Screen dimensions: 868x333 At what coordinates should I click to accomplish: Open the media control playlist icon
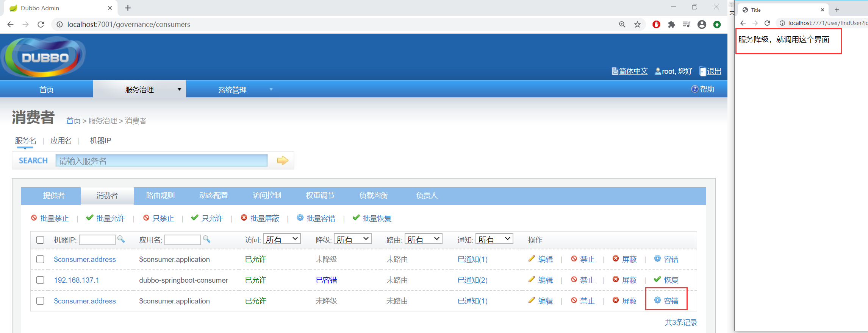coord(687,25)
